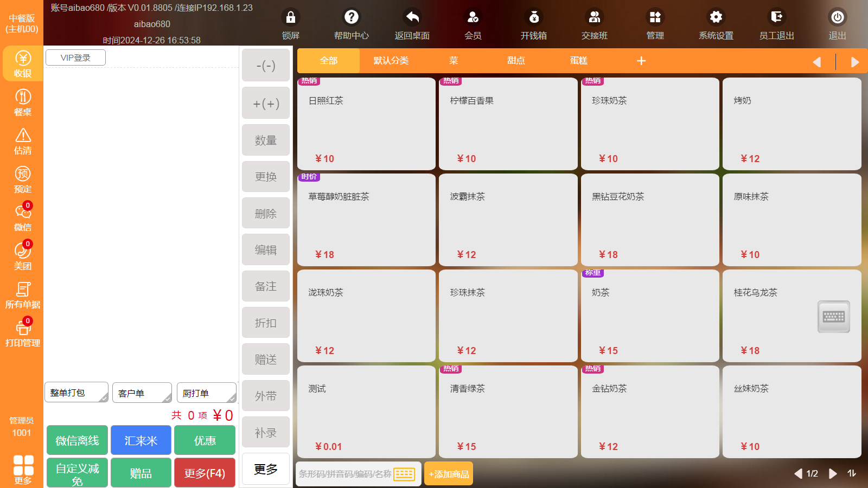Switch to the 蛋糕 category tab
Image resolution: width=868 pixels, height=488 pixels.
(x=579, y=61)
